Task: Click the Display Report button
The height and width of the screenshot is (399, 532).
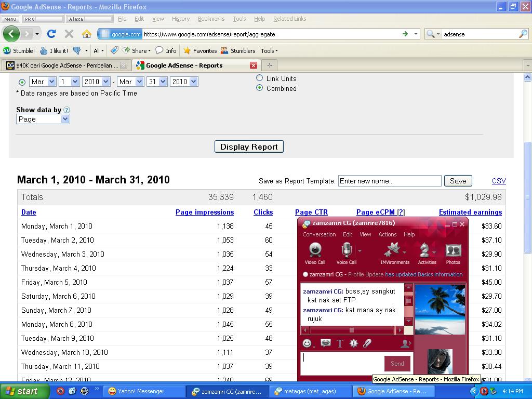Action: click(x=249, y=147)
